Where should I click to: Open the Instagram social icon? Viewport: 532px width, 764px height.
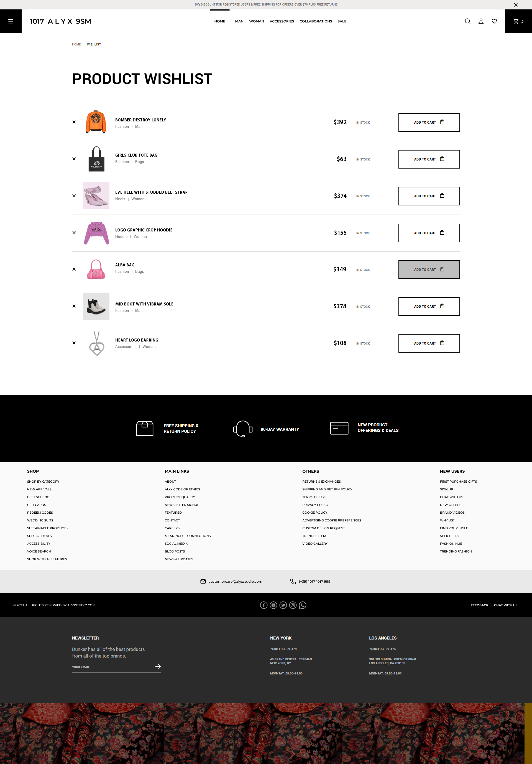click(x=293, y=605)
